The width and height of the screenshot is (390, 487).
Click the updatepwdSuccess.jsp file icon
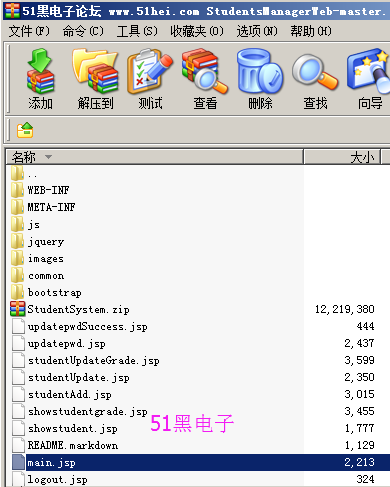pos(18,326)
